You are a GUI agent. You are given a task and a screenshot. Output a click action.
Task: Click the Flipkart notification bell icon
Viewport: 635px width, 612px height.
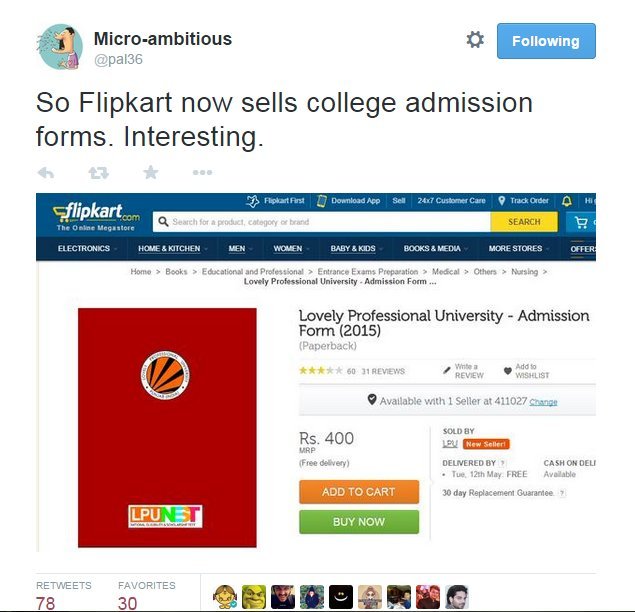(567, 200)
